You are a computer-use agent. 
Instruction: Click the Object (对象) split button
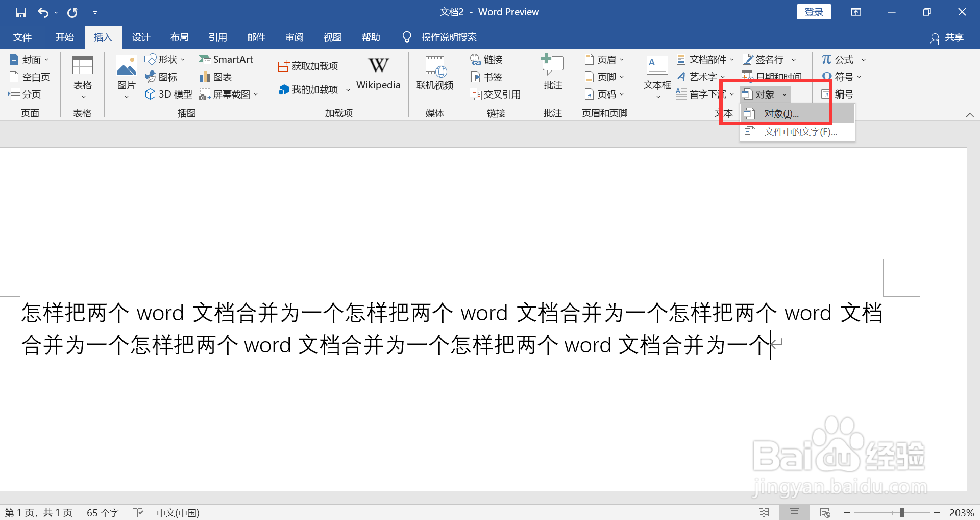coord(765,94)
